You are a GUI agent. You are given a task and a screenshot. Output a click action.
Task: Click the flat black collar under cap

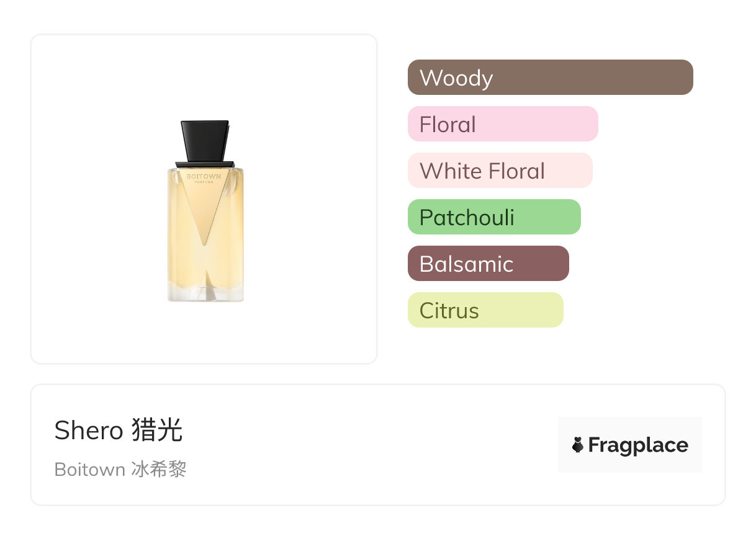(x=205, y=164)
